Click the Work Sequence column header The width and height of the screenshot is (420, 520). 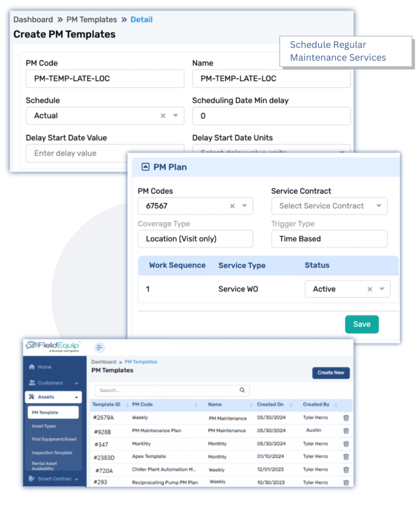tap(177, 265)
